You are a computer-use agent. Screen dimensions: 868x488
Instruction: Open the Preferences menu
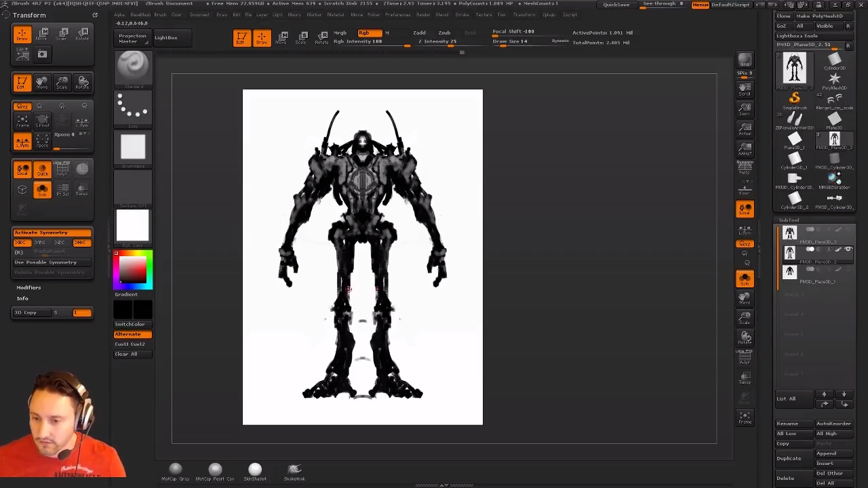(x=397, y=14)
